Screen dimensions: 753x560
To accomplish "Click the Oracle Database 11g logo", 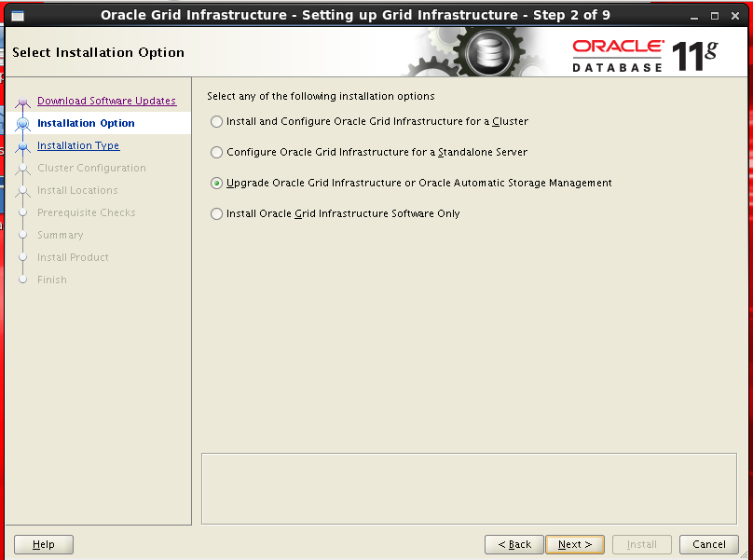I will pyautogui.click(x=645, y=56).
